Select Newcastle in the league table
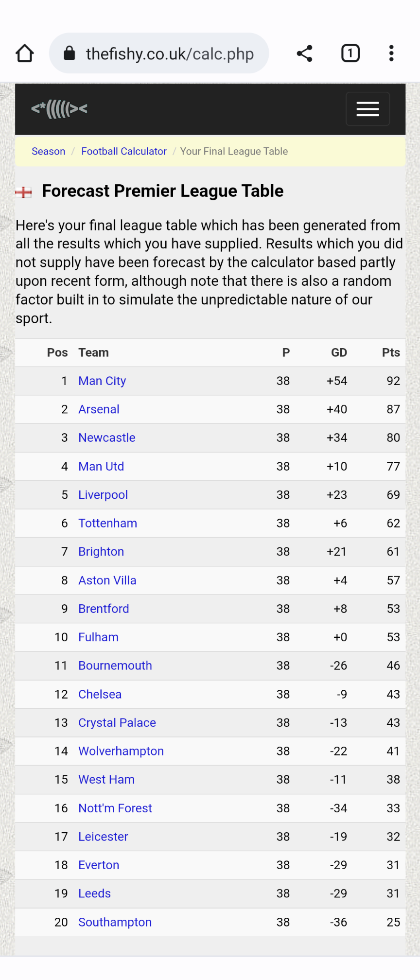 (x=107, y=438)
